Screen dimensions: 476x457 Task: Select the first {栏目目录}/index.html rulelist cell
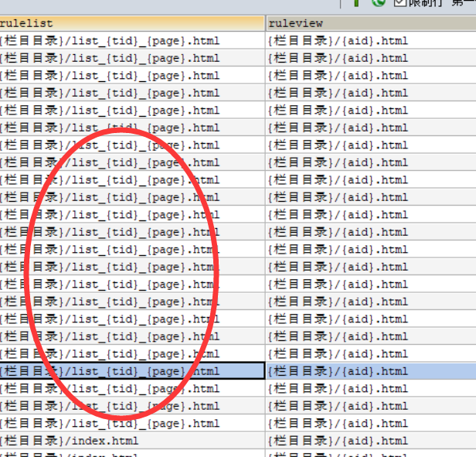coord(132,441)
